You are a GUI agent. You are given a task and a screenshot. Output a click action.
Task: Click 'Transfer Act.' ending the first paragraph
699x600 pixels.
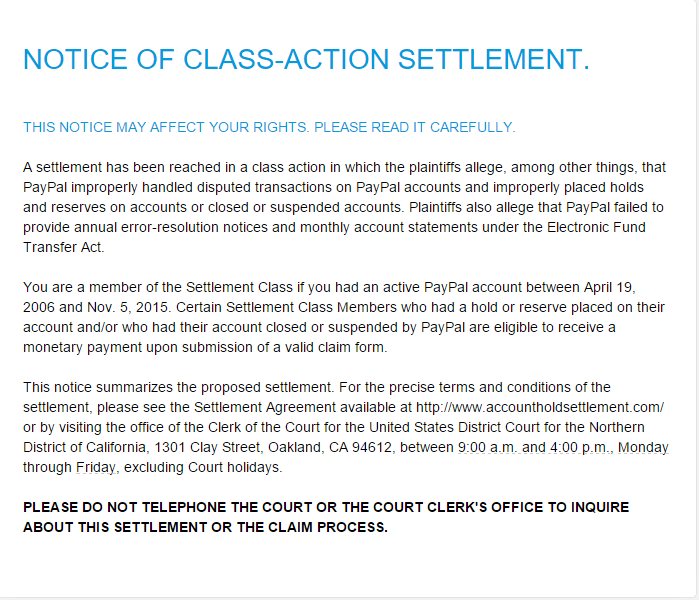point(64,247)
